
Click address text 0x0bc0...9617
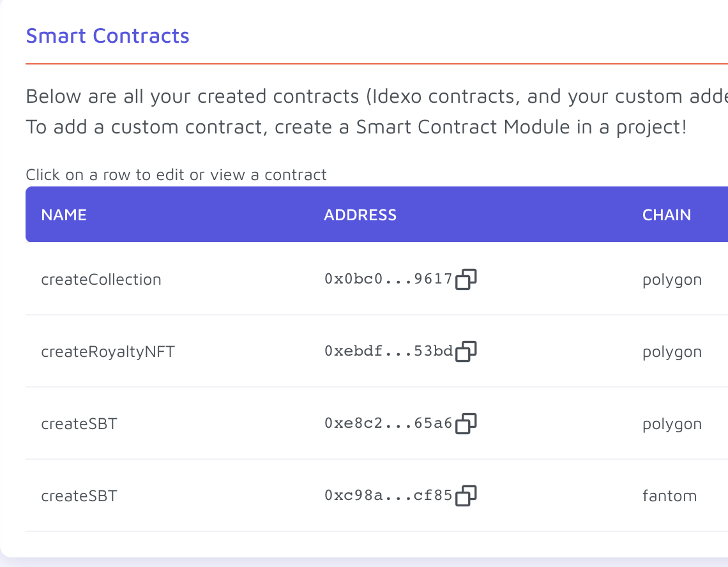[x=388, y=278]
